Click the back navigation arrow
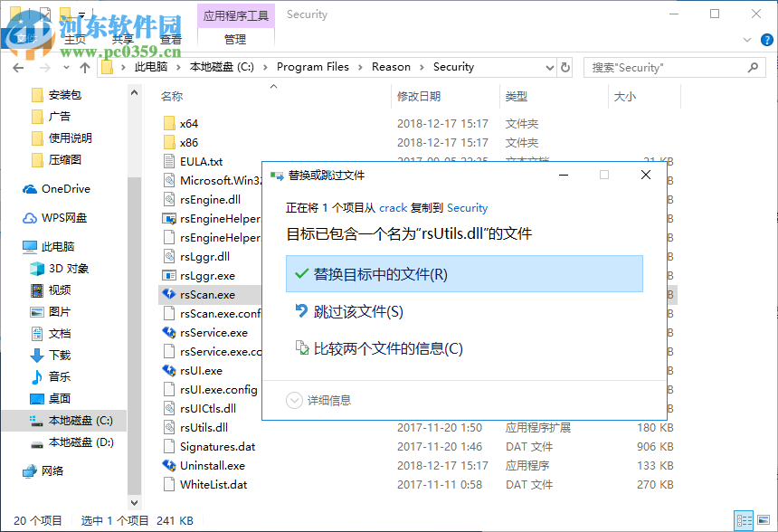 (x=18, y=67)
